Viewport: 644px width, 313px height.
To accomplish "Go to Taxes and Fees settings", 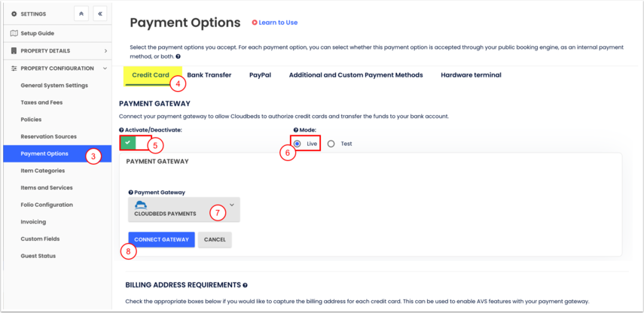I will click(x=41, y=102).
